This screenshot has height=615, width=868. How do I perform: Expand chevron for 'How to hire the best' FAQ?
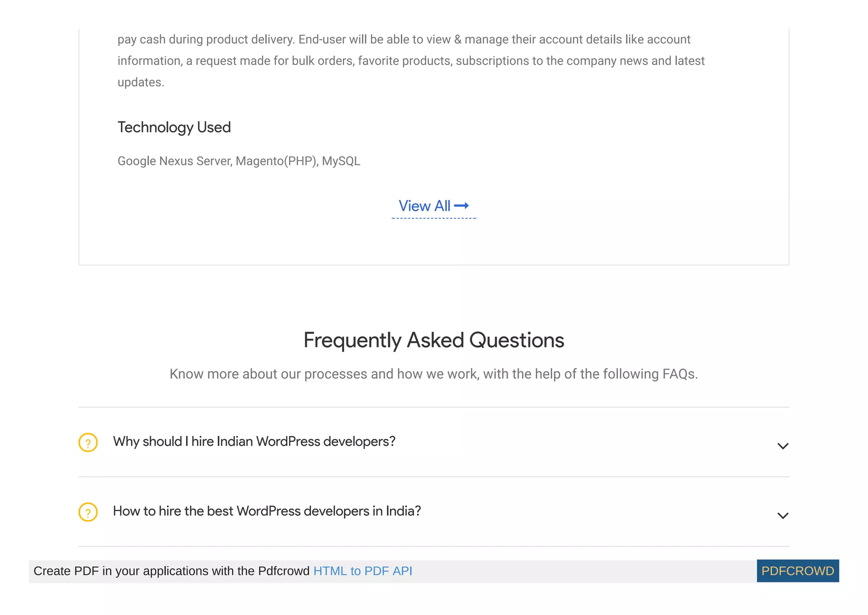(782, 515)
